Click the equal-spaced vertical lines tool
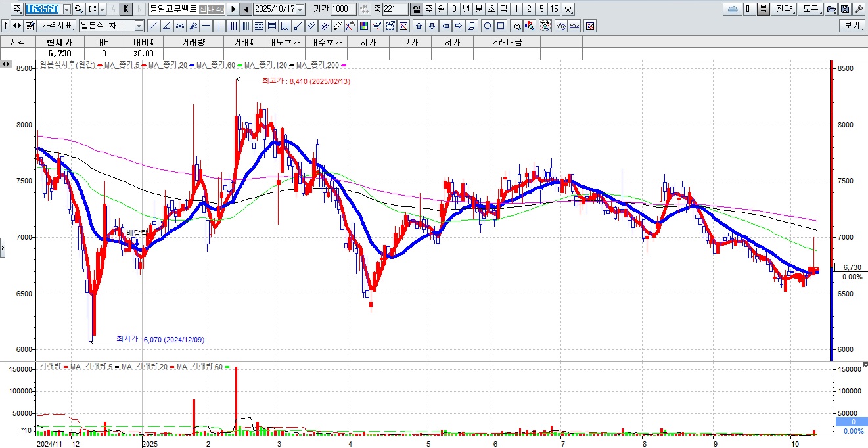The width and height of the screenshot is (868, 448). point(233,26)
